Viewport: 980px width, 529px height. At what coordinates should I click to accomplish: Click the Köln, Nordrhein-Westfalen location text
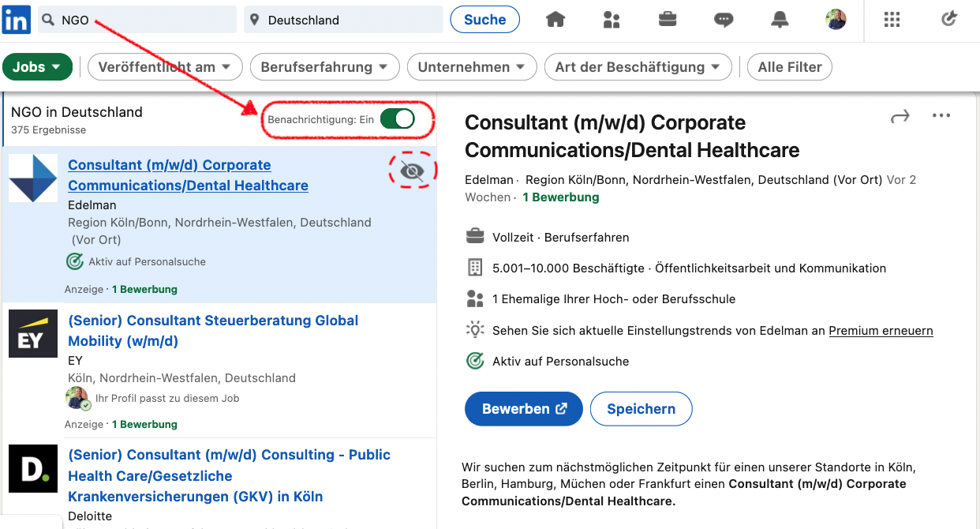click(182, 378)
